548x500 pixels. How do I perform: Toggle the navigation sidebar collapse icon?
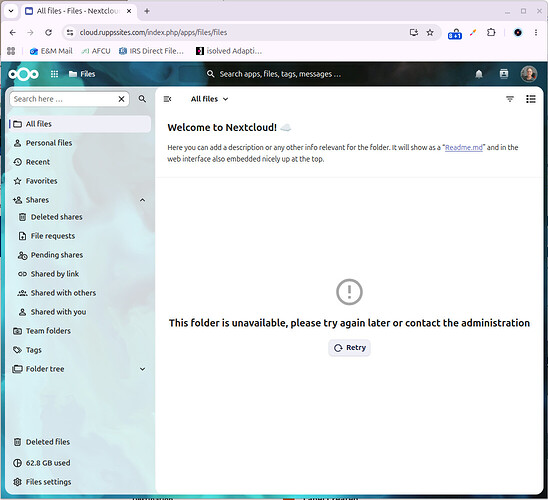[167, 99]
